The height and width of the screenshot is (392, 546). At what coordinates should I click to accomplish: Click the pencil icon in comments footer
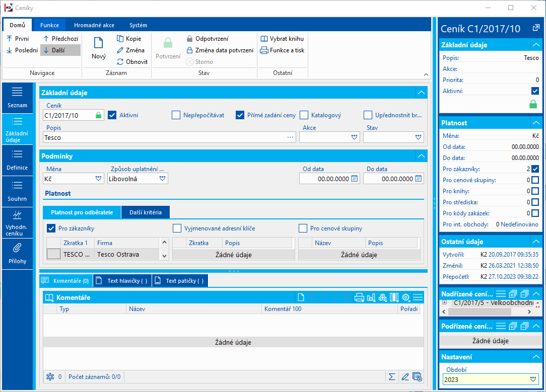click(x=405, y=377)
